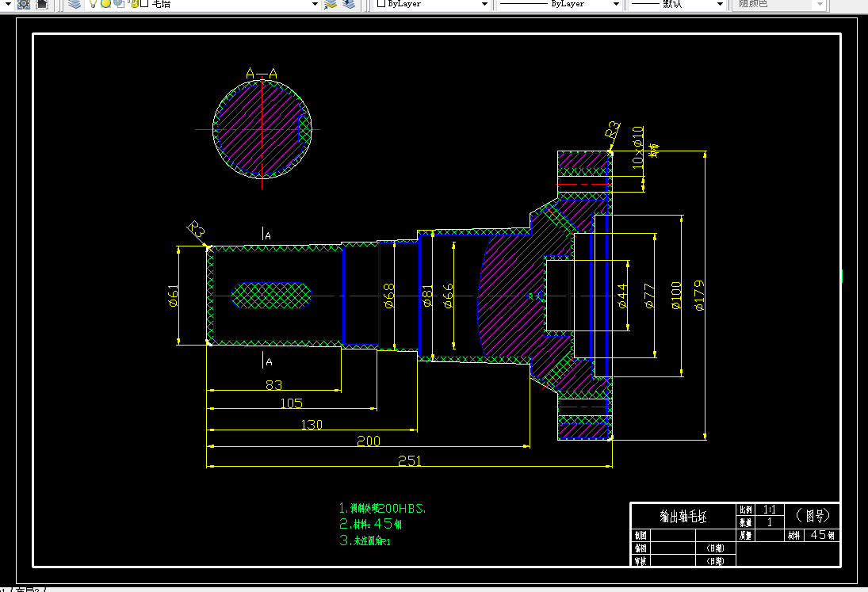Screen dimensions: 868x592
Task: Open the 默认 lineweight dropdown
Action: 720,4
